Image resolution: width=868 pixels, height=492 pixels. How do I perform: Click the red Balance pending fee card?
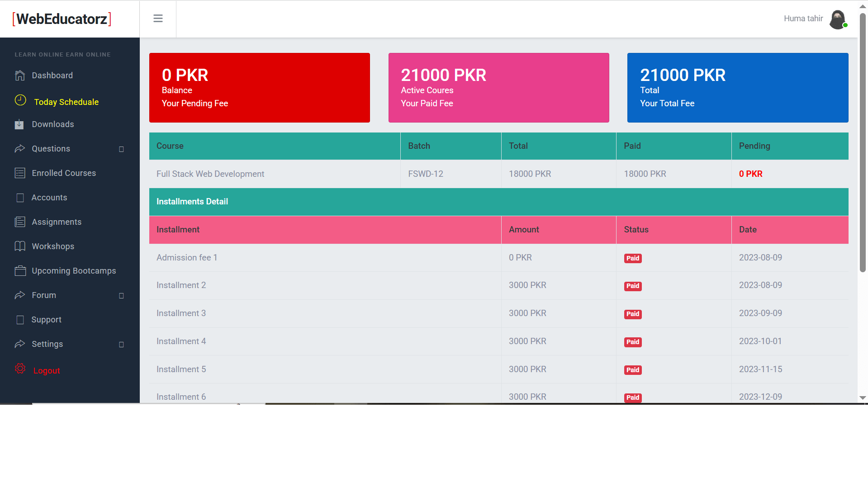coord(260,88)
